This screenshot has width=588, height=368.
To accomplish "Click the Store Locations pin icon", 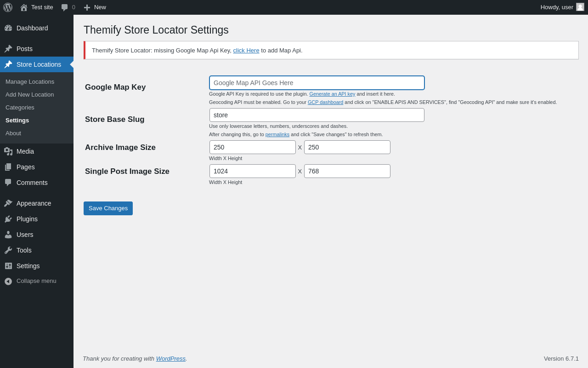I will (8, 64).
